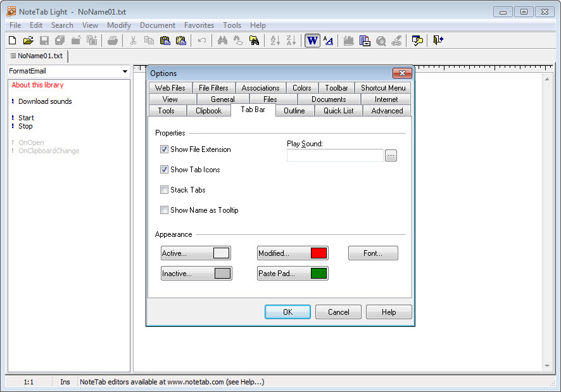Click the Find binoculars icon

[222, 41]
